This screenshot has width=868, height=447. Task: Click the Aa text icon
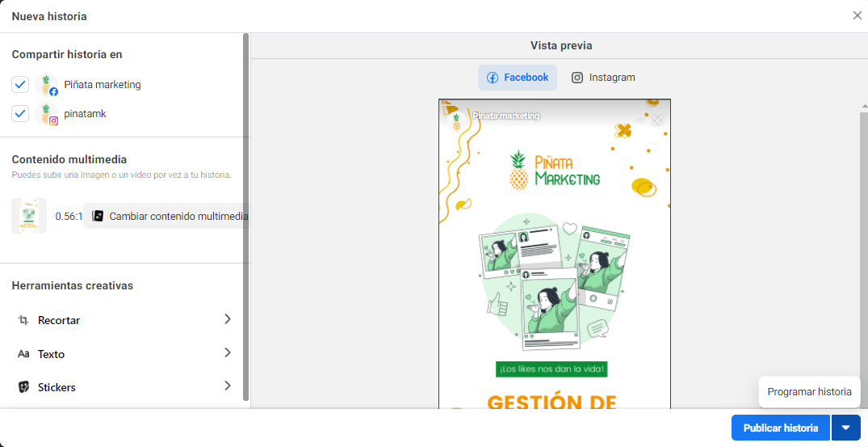coord(23,354)
